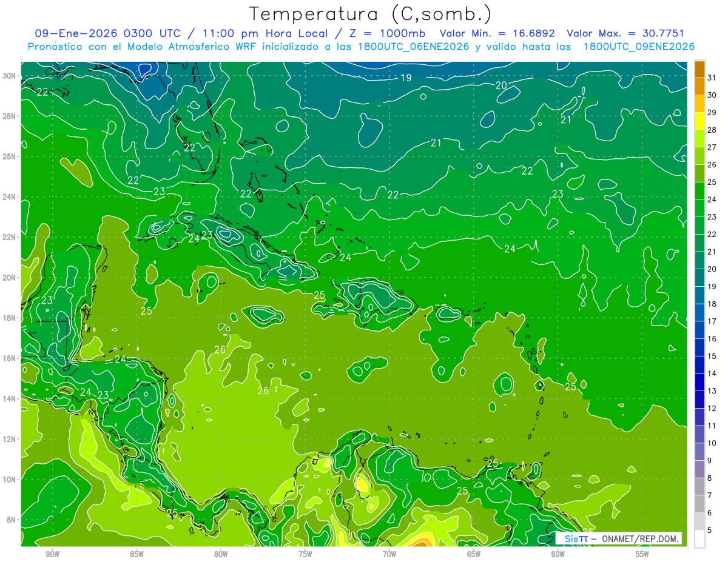This screenshot has height=562, width=728.
Task: Click the 65W longitude axis label
Action: point(474,554)
